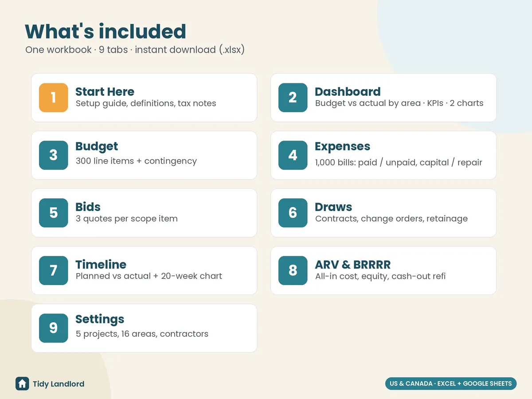Click "Planned vs actual + 20-week chart" text

pyautogui.click(x=149, y=276)
